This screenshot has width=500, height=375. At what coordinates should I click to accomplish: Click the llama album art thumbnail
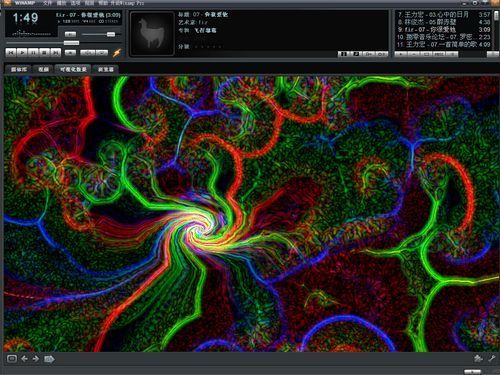click(x=152, y=33)
